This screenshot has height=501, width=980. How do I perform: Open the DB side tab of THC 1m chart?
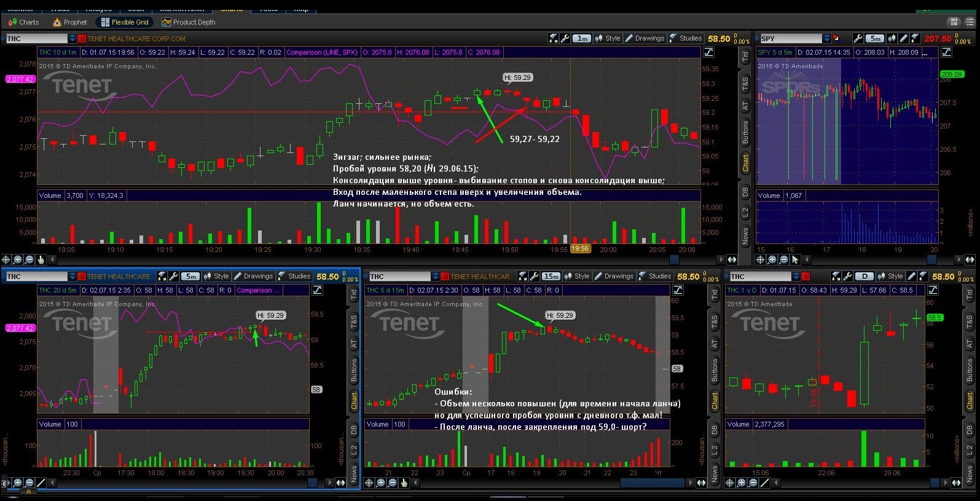[x=745, y=192]
